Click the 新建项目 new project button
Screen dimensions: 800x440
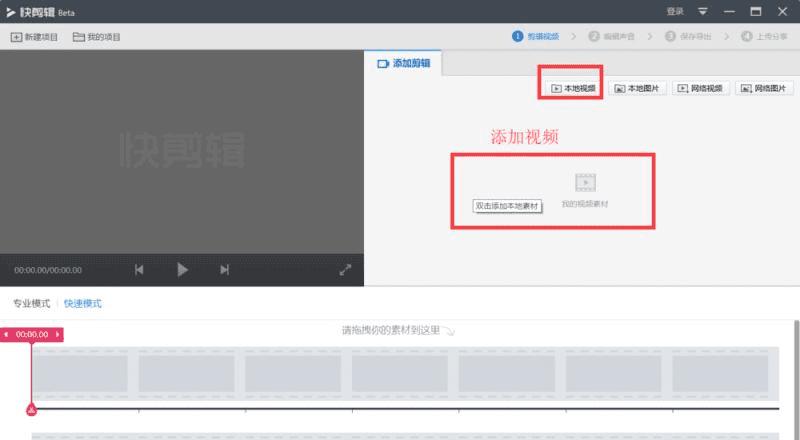tap(34, 37)
